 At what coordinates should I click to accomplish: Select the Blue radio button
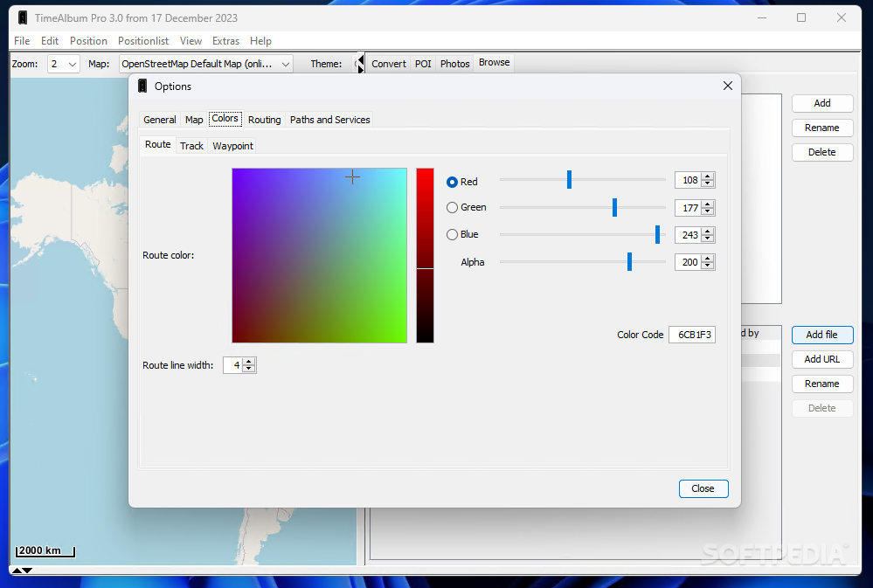(452, 234)
